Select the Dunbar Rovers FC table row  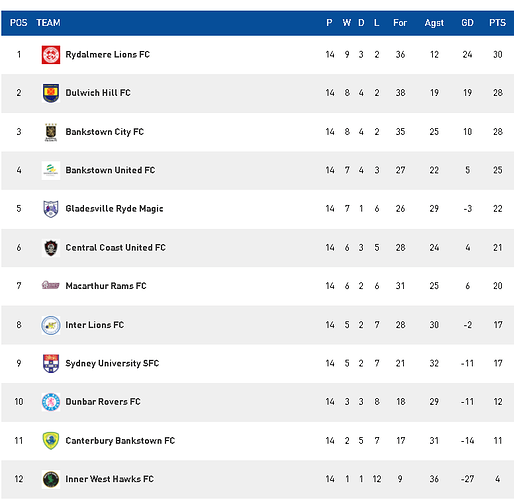(x=257, y=402)
